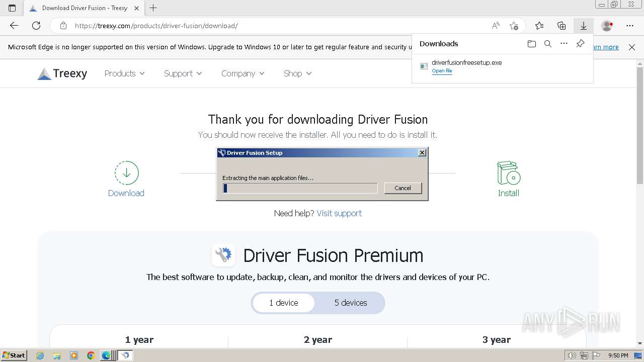Screen dimensions: 644x362
Task: Reload the page with the Refresh icon
Action: point(36,26)
